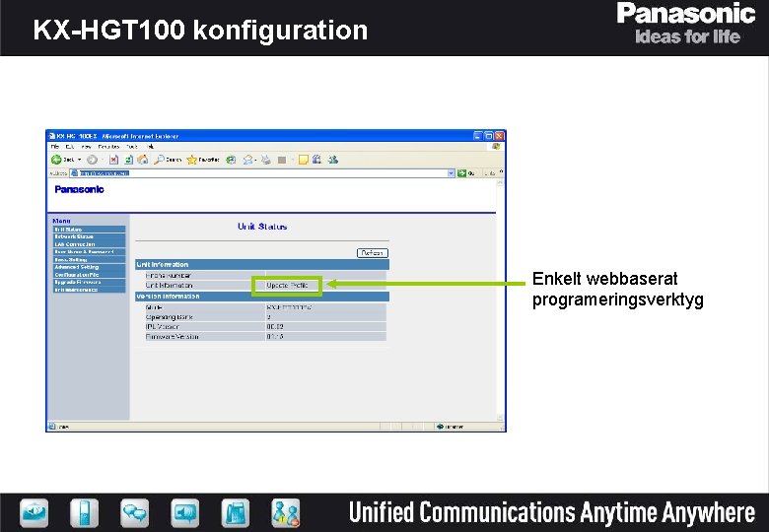This screenshot has height=532, width=769.
Task: Open the Favorites star button
Action: (203, 160)
